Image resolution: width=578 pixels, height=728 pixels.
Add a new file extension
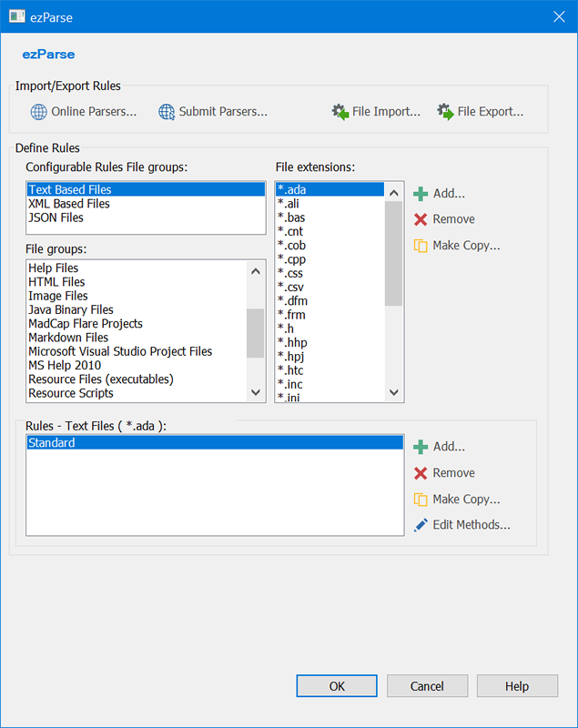[x=439, y=194]
